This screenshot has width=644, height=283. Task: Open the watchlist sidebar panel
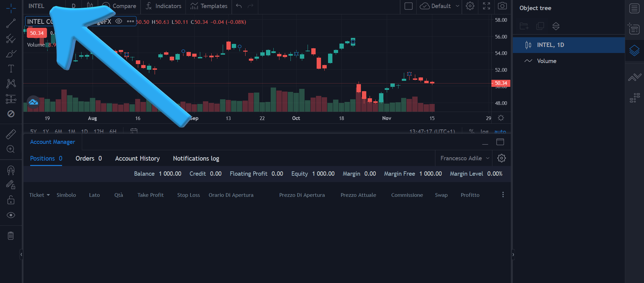[634, 8]
